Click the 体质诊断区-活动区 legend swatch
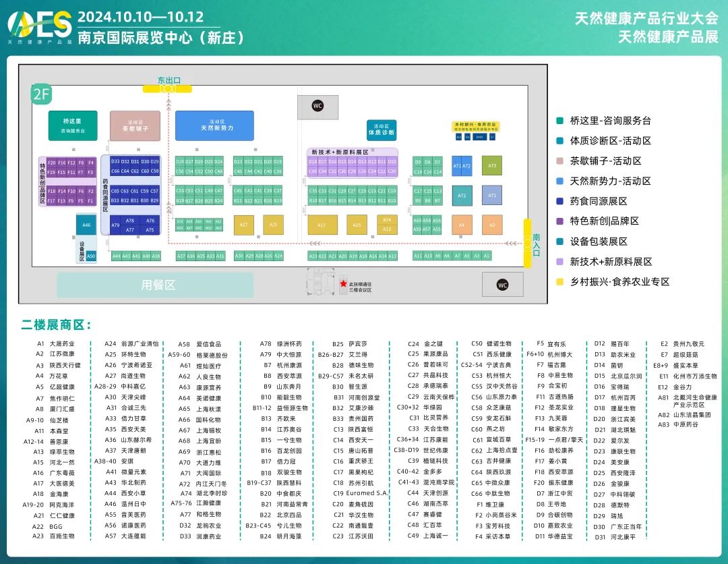 point(560,141)
